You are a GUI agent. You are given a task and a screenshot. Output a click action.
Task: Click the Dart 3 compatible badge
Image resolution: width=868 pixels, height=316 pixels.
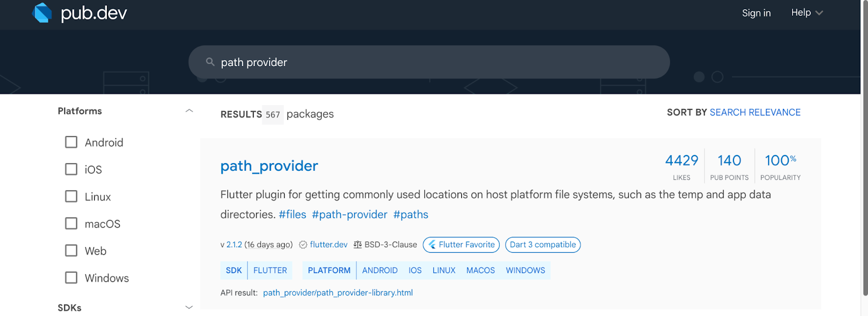pyautogui.click(x=543, y=245)
